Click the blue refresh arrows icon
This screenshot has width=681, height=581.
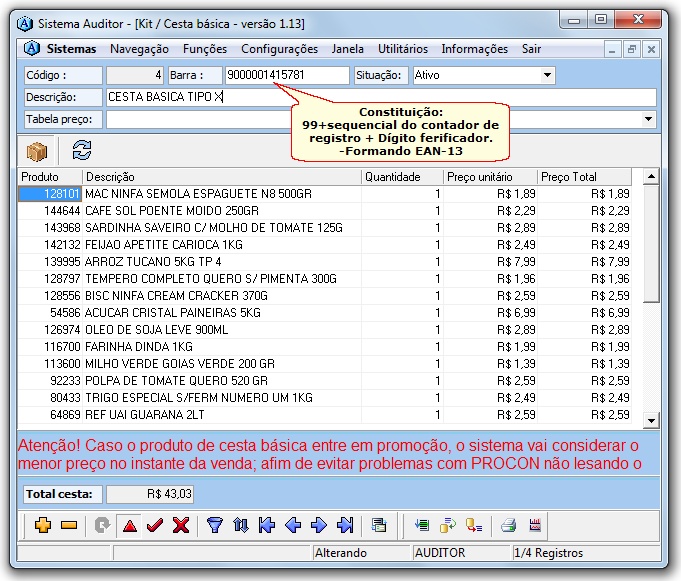click(x=82, y=150)
